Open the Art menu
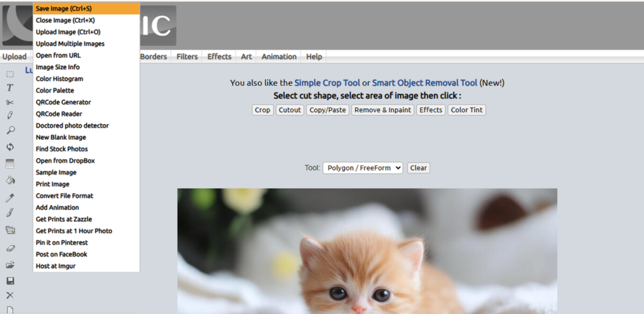The width and height of the screenshot is (644, 314). point(246,57)
